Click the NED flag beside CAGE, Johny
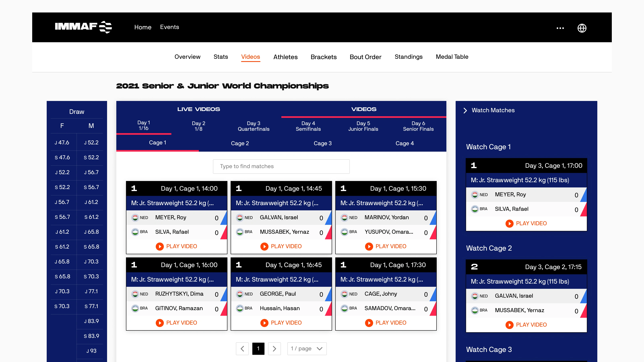Image resolution: width=644 pixels, height=362 pixels. tap(344, 294)
